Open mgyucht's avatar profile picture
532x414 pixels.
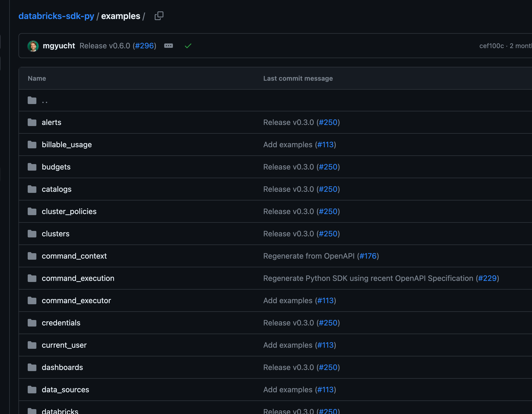33,46
